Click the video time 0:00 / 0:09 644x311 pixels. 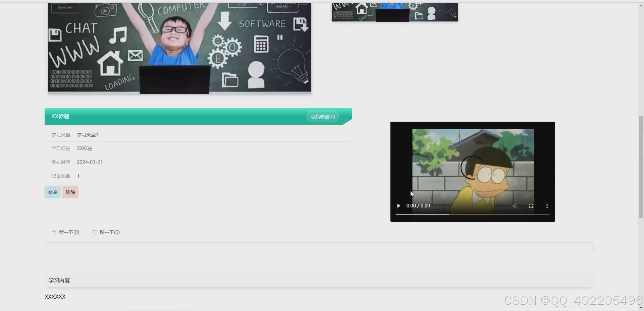[x=418, y=206]
